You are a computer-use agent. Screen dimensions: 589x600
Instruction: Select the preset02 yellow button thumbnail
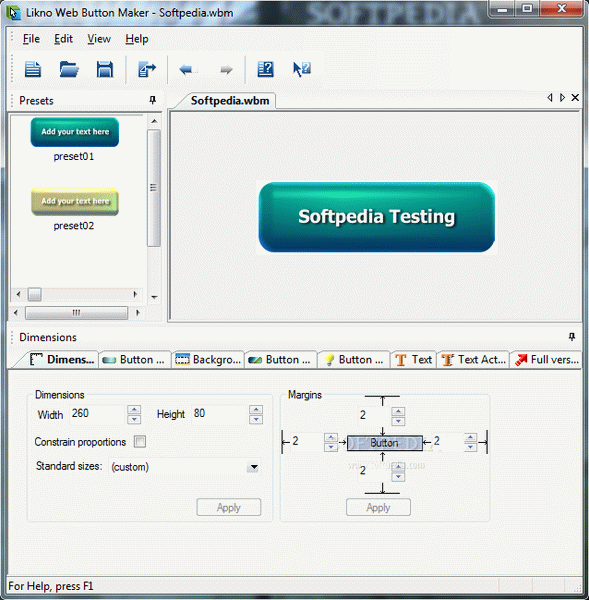(x=75, y=202)
